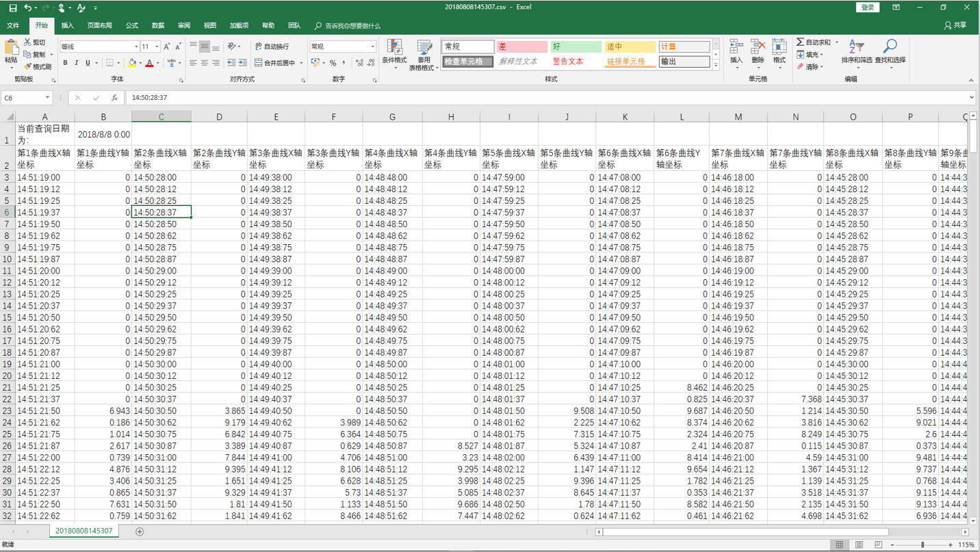
Task: Click the AutoSum (自动求和) sigma icon
Action: pyautogui.click(x=800, y=42)
